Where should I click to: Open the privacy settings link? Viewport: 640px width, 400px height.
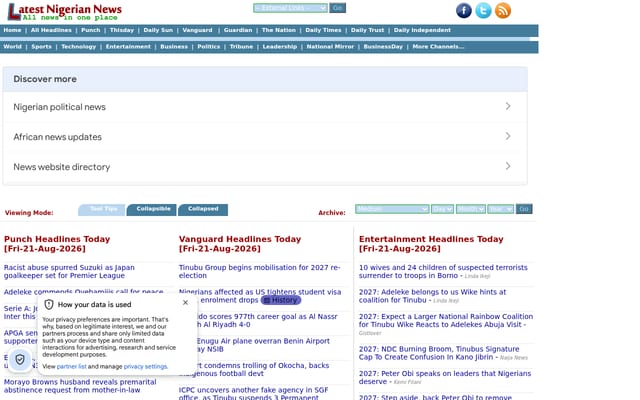point(145,367)
